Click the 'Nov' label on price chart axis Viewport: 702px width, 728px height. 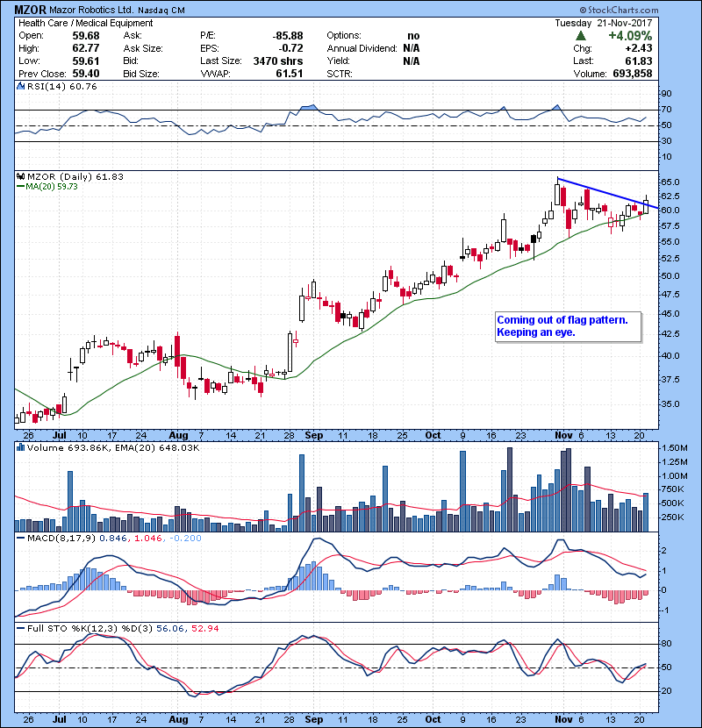[x=563, y=435]
